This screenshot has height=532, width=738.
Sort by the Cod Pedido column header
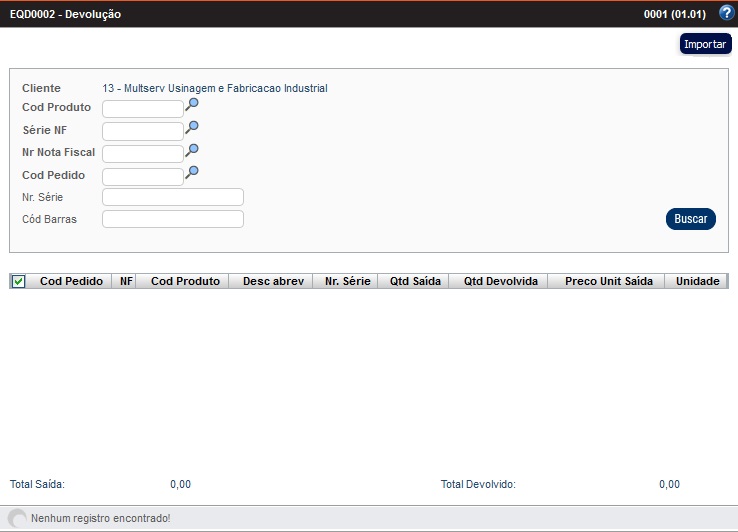71,282
